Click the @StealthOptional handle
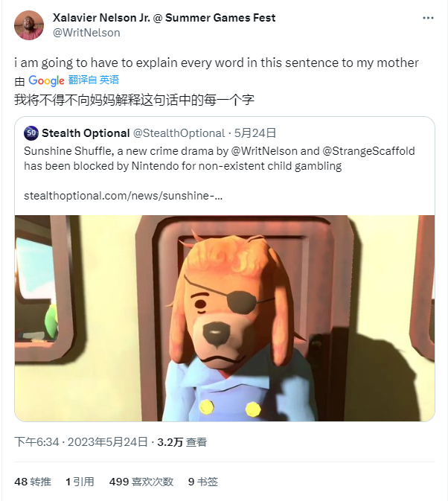The width and height of the screenshot is (448, 501). pos(178,133)
